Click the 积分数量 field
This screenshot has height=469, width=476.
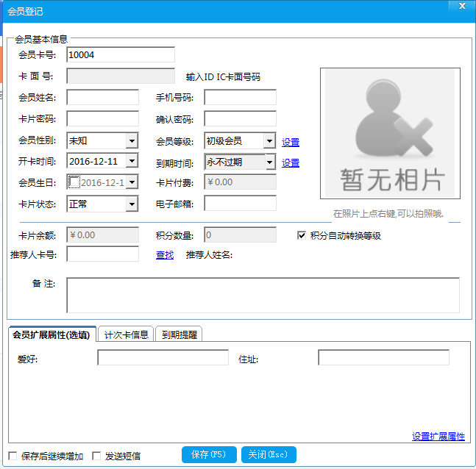pyautogui.click(x=240, y=234)
